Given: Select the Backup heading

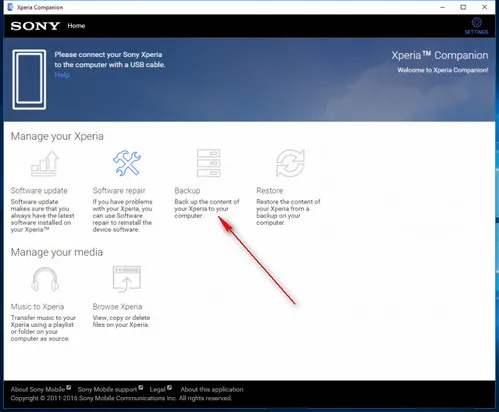Looking at the screenshot, I should click(187, 191).
